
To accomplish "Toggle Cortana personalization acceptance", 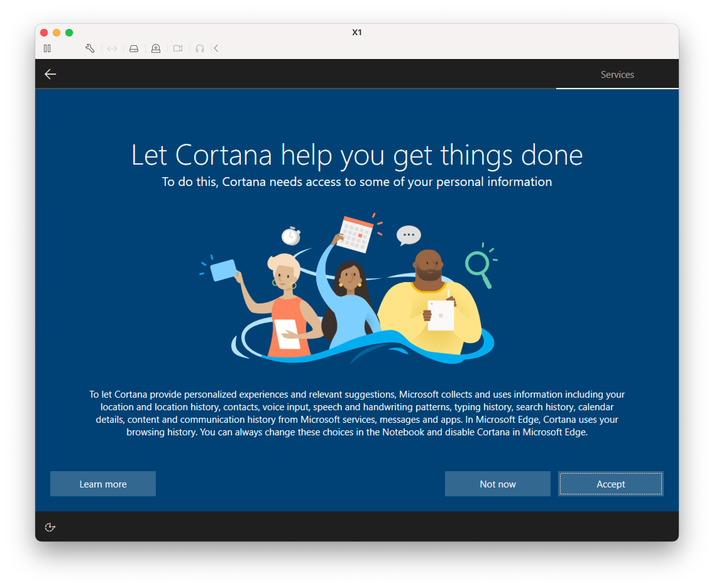I will [x=611, y=484].
